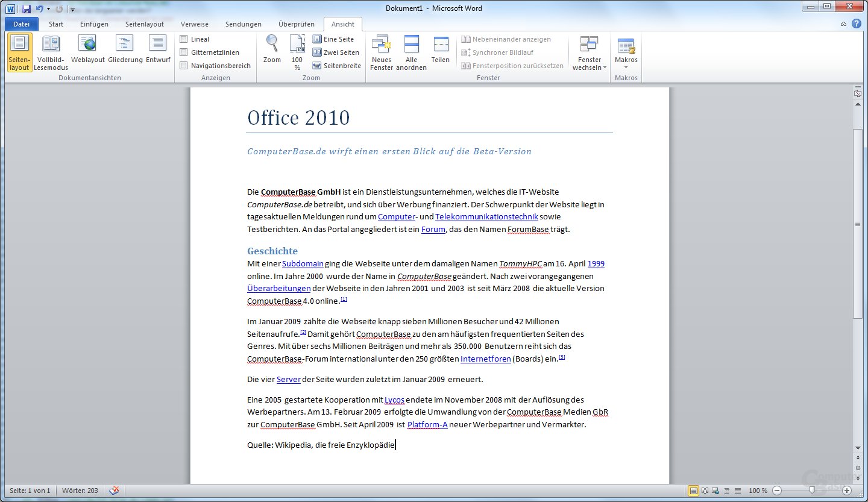Screen dimensions: 868x502
Task: Click Seite: 1 von 1 indicator
Action: [30, 491]
